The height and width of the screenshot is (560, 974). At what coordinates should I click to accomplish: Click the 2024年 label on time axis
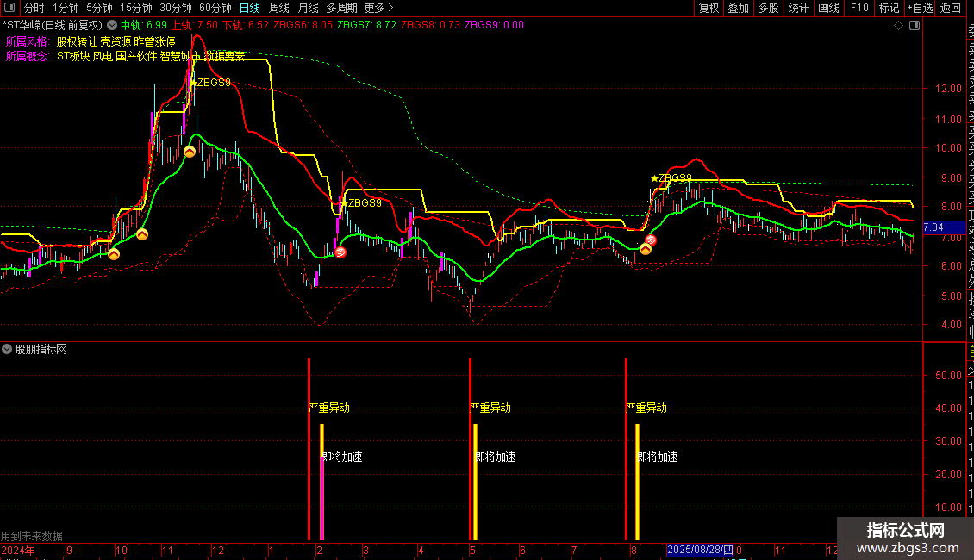click(18, 550)
